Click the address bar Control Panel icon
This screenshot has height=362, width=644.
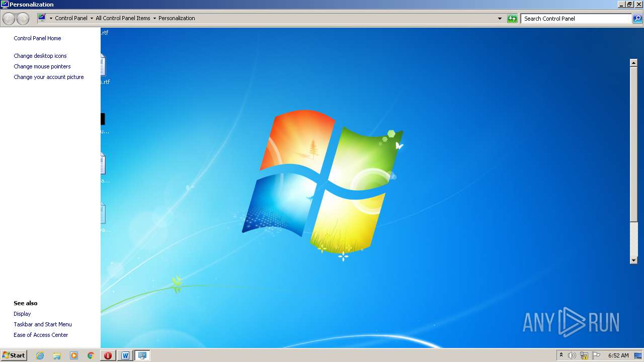point(42,18)
